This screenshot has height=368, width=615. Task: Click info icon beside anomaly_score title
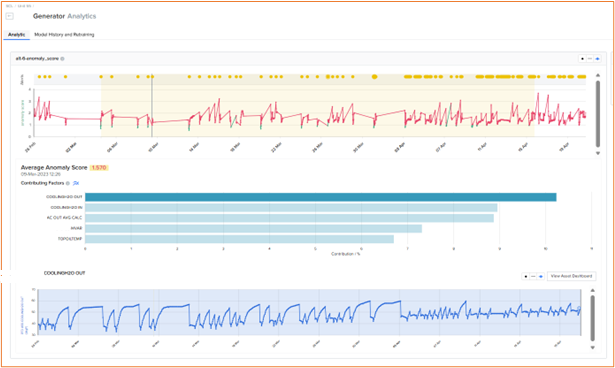tap(63, 58)
